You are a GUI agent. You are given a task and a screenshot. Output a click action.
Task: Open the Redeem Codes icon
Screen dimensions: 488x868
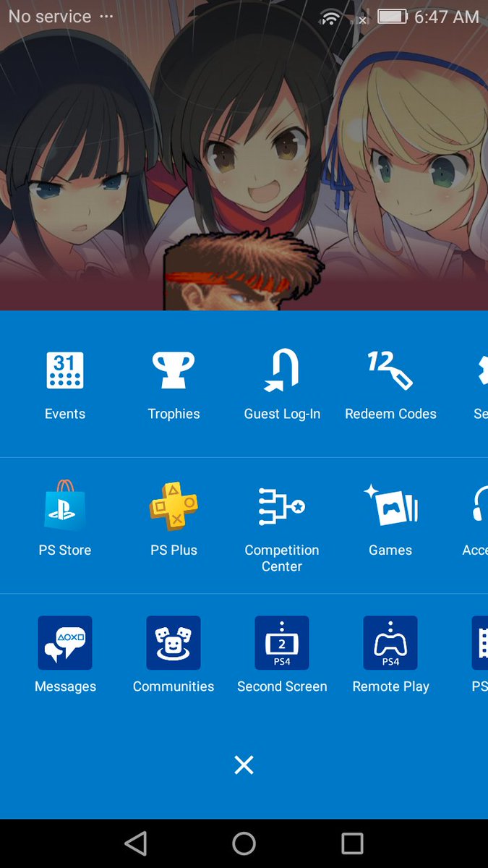pos(390,370)
